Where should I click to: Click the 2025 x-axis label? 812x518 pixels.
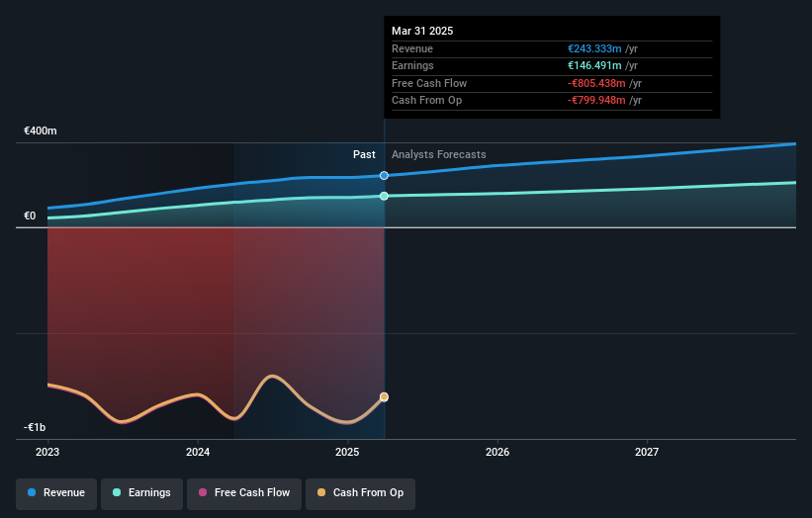(x=347, y=452)
